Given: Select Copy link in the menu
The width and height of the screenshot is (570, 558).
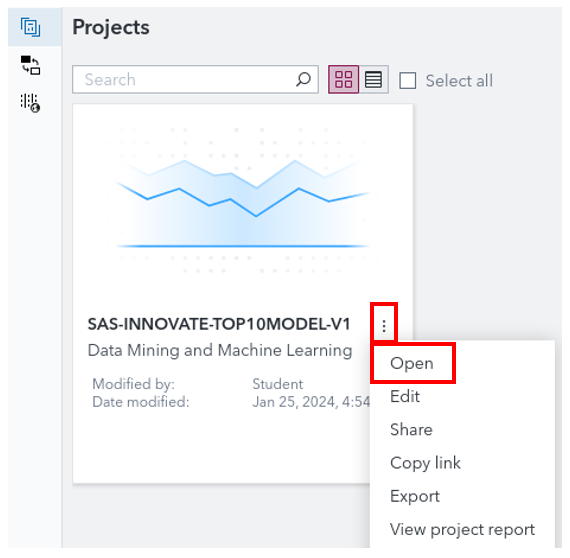Looking at the screenshot, I should click(x=425, y=463).
